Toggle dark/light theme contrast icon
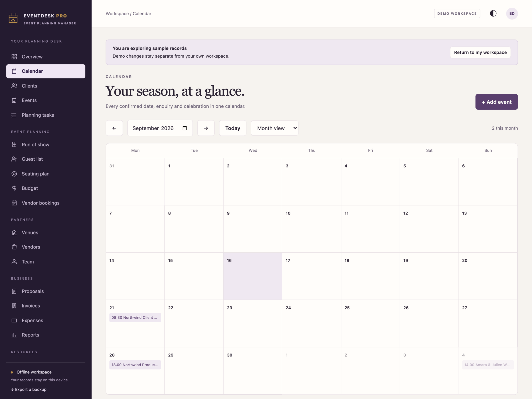Image resolution: width=532 pixels, height=399 pixels. tap(493, 14)
